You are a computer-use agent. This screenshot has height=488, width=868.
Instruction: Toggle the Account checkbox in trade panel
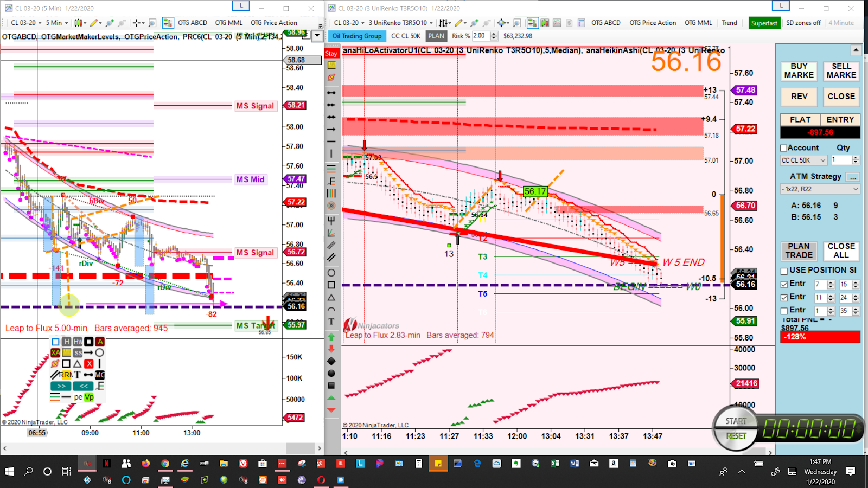click(783, 148)
